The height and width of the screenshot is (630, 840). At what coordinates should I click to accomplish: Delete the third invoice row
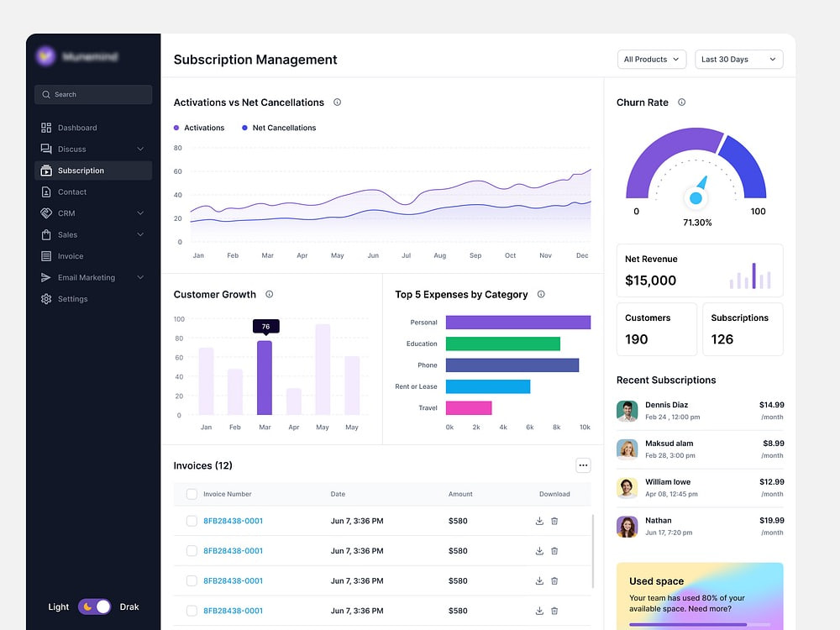[x=554, y=580]
